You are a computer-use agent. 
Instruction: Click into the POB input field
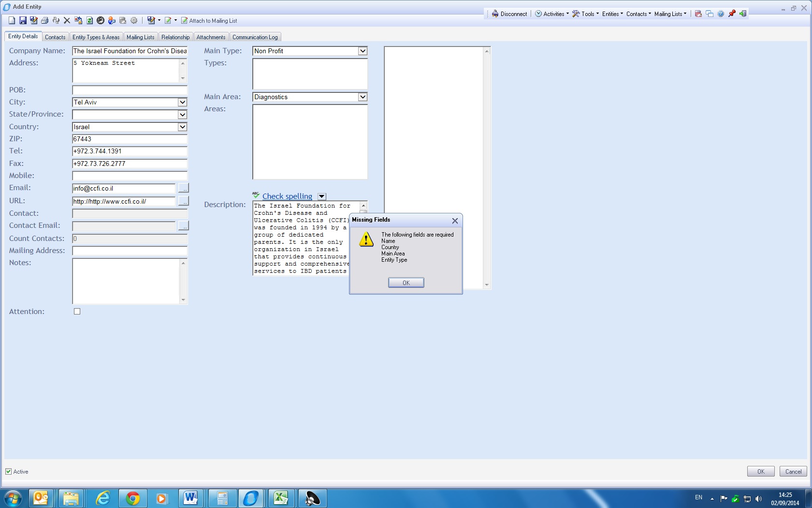[130, 90]
